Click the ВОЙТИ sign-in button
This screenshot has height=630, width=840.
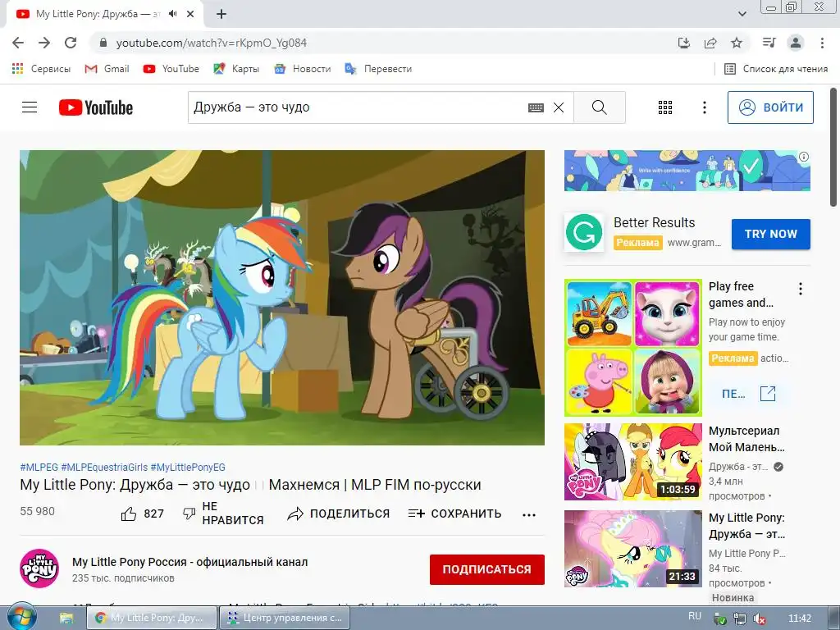770,107
